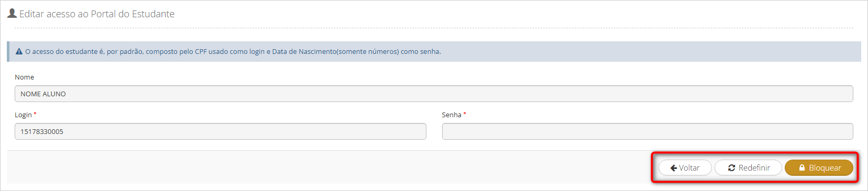This screenshot has height=191, width=868.
Task: Click the blue info banner message about CPF login
Action: (x=233, y=51)
